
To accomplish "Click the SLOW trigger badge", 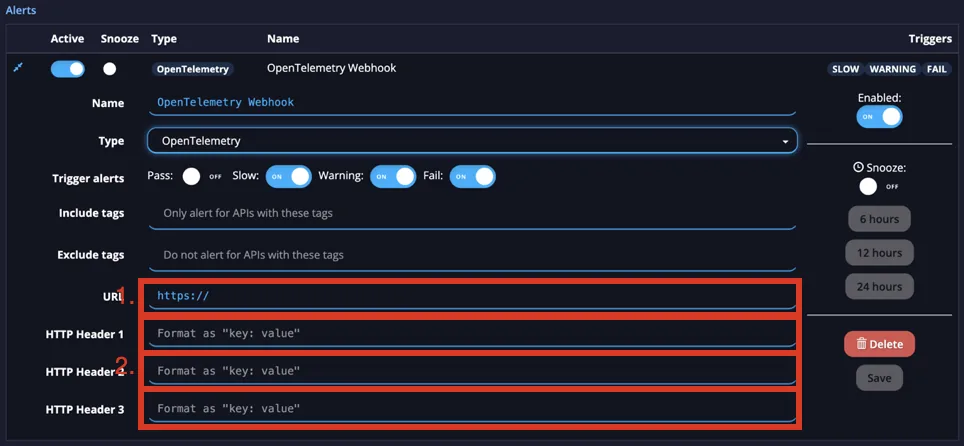I will pyautogui.click(x=845, y=69).
